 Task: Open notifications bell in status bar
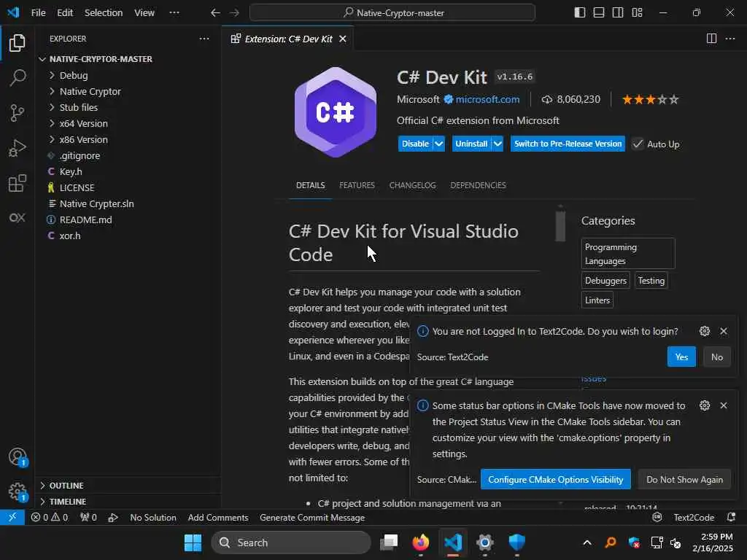[731, 517]
